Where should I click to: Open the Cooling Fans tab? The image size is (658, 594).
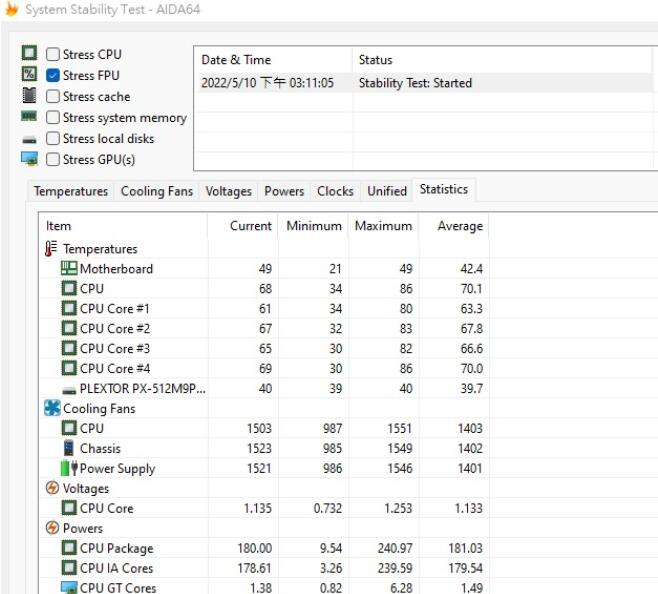coord(158,191)
